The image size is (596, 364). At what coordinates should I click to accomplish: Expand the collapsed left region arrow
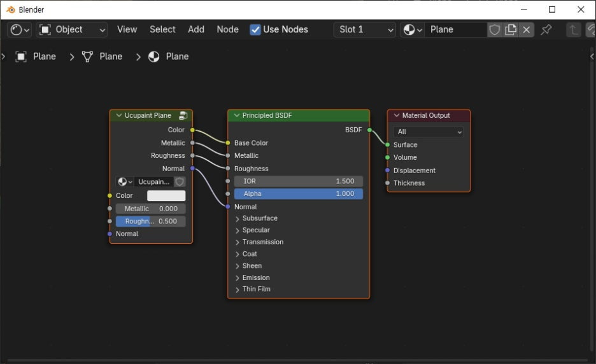(3, 57)
